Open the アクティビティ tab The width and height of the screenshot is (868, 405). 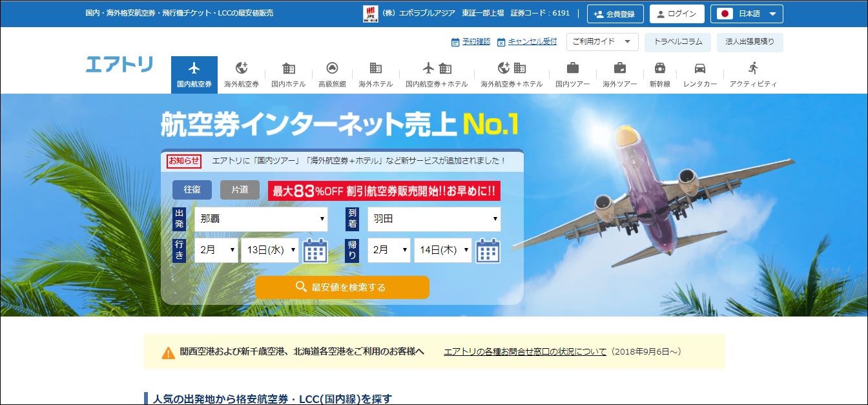753,75
